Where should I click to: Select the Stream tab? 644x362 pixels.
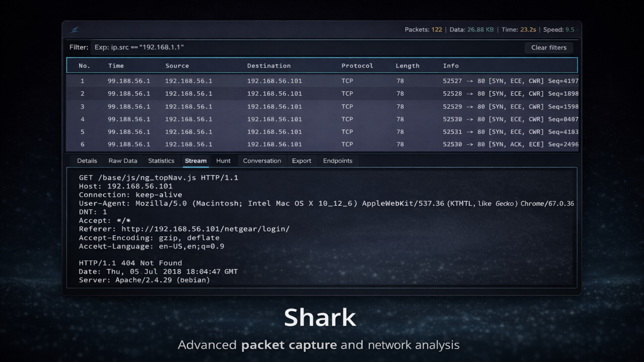[196, 161]
